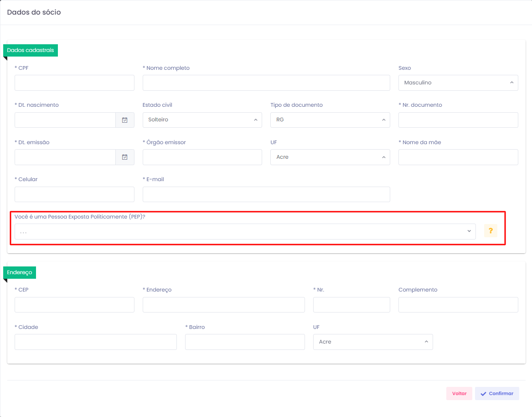
Task: Open the Tipo de documento dropdown
Action: click(x=330, y=120)
